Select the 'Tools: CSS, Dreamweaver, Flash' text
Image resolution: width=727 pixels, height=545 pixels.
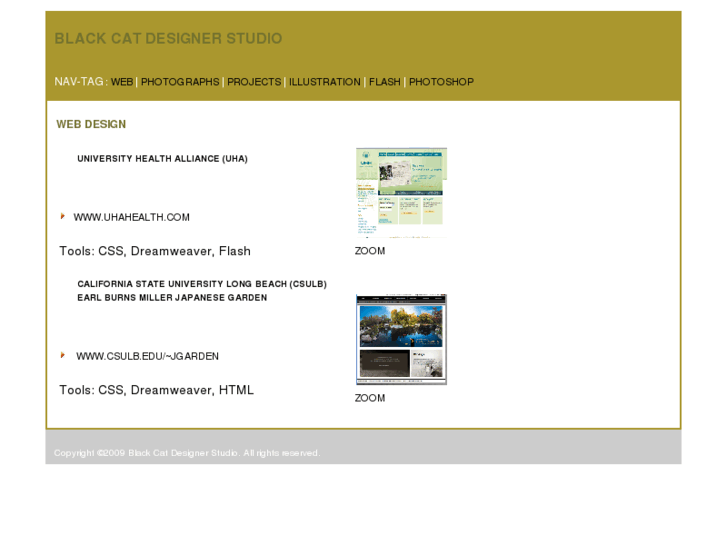pos(155,251)
